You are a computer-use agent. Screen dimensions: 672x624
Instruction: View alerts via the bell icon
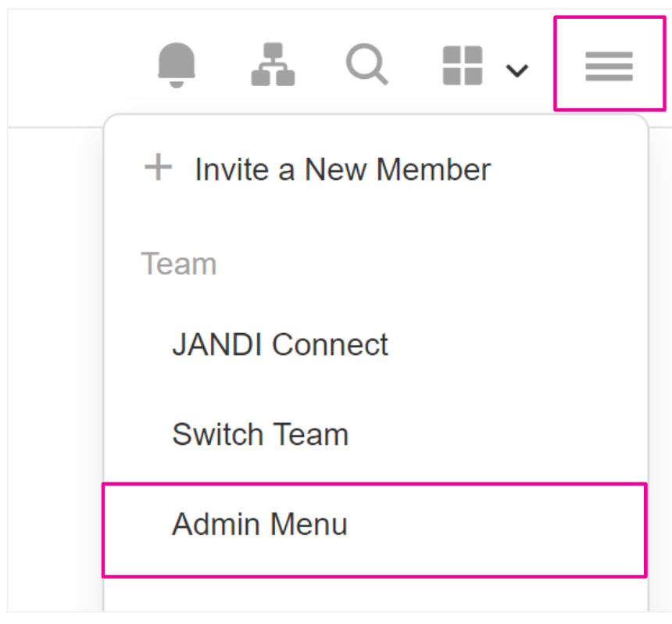coord(177,64)
